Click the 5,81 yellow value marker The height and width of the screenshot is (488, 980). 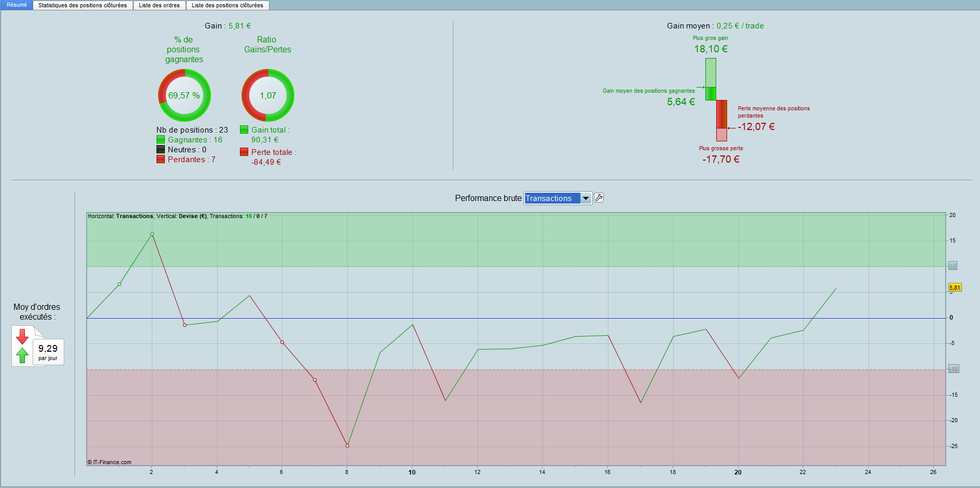point(955,288)
